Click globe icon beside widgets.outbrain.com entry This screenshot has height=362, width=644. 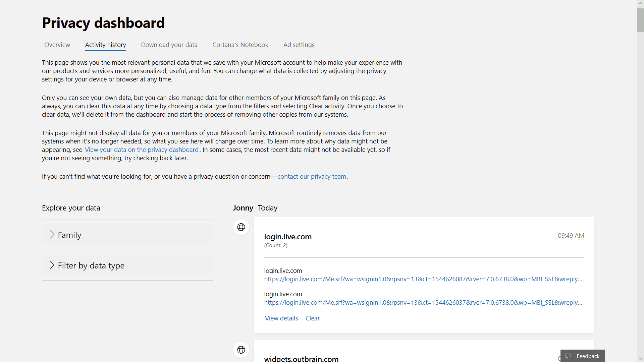tap(241, 350)
